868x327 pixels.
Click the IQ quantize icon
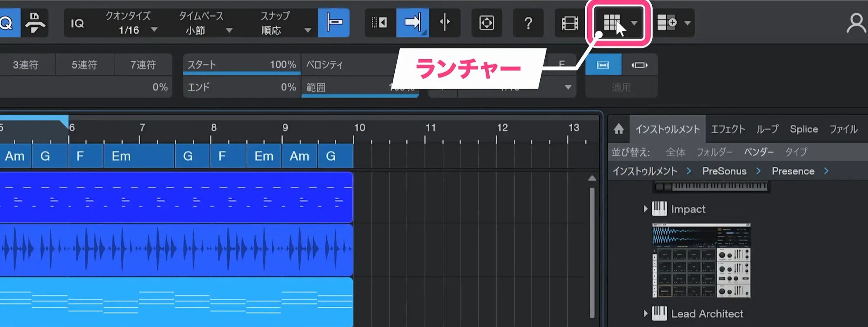pos(77,23)
